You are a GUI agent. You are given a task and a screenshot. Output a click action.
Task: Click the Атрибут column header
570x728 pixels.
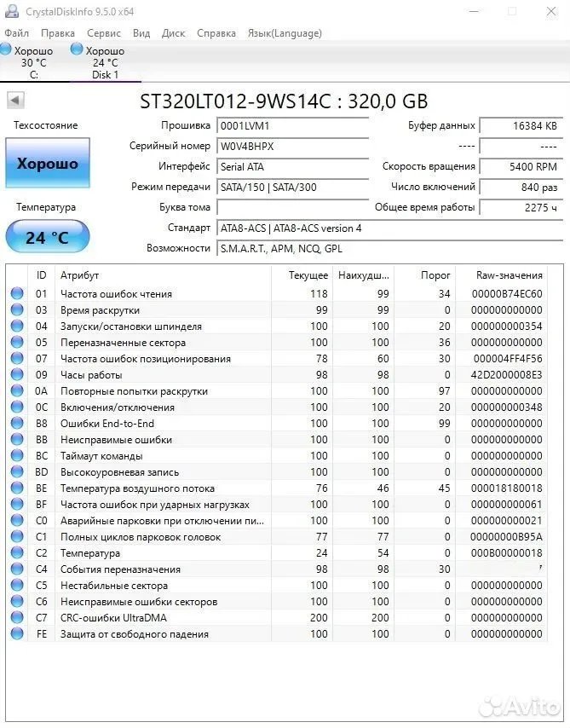[163, 275]
